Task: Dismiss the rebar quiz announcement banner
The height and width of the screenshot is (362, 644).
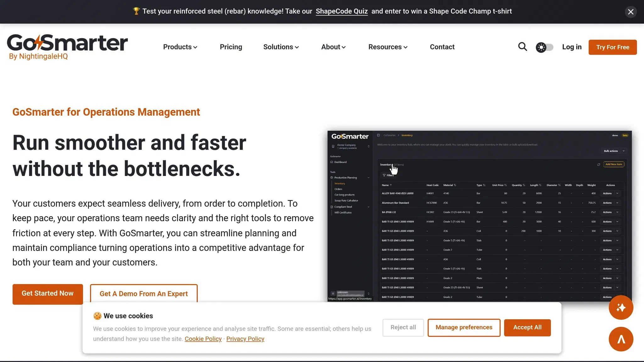Action: pyautogui.click(x=630, y=12)
